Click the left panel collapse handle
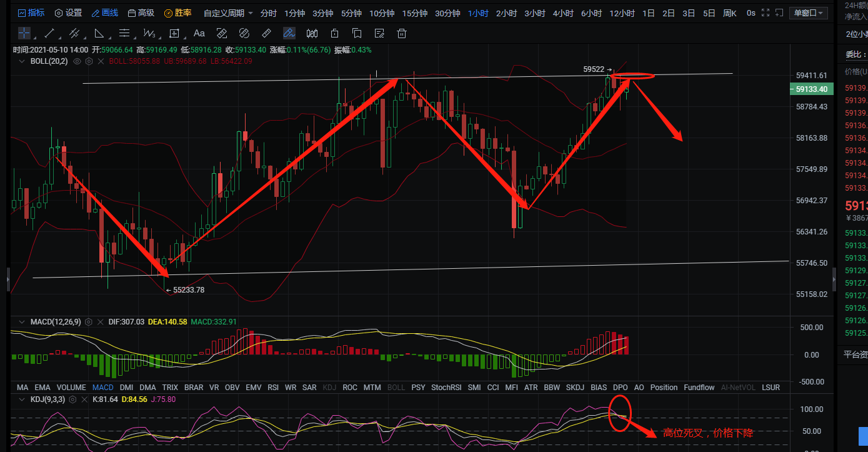 (8, 279)
